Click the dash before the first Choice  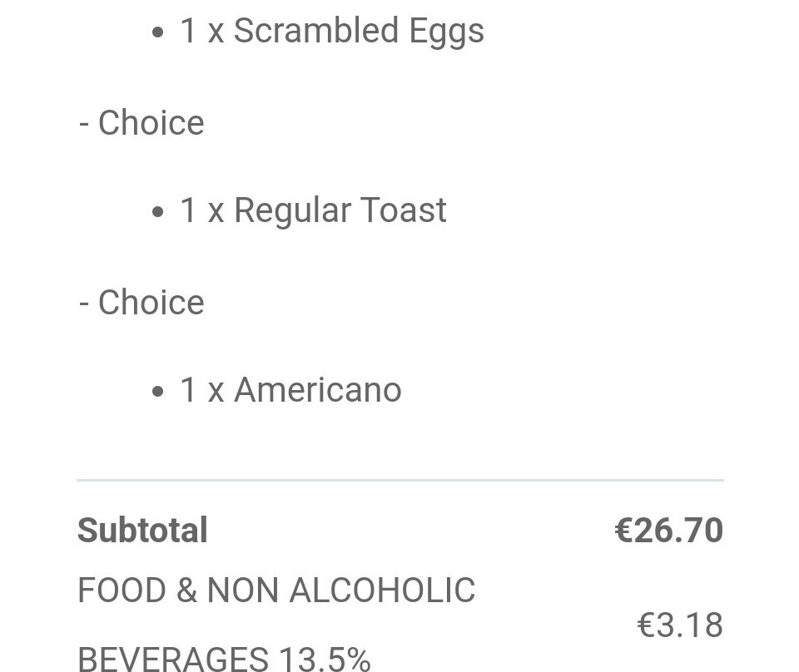coord(84,125)
